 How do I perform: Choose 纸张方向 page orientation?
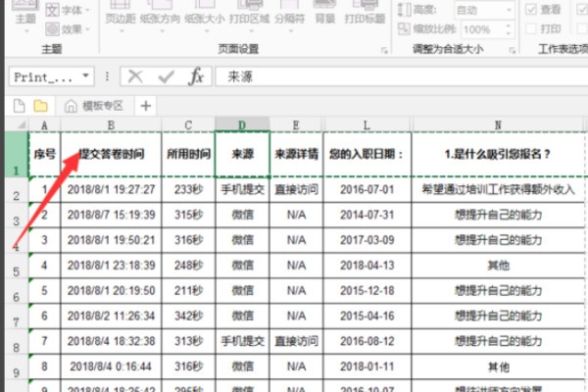point(160,15)
